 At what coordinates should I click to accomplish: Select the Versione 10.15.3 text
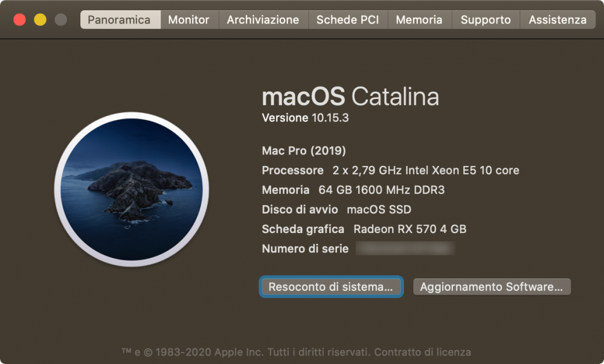pyautogui.click(x=305, y=118)
